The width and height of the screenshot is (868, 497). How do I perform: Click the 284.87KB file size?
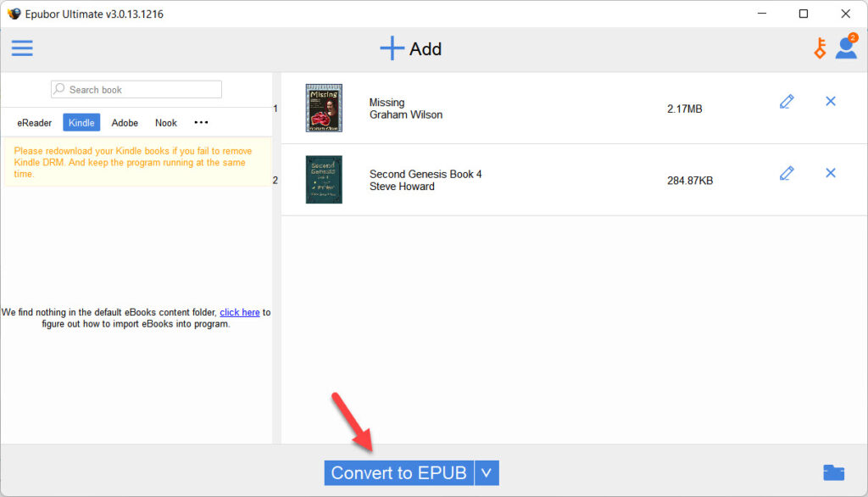point(690,181)
